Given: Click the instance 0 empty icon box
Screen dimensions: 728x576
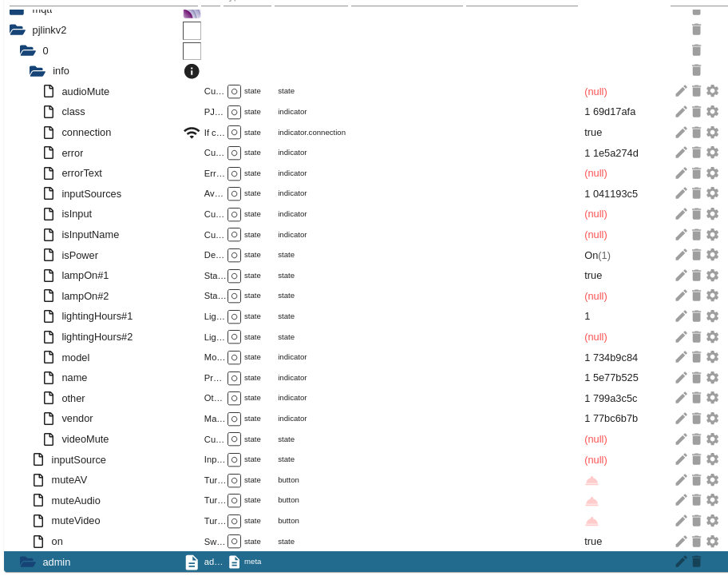Looking at the screenshot, I should coord(192,51).
